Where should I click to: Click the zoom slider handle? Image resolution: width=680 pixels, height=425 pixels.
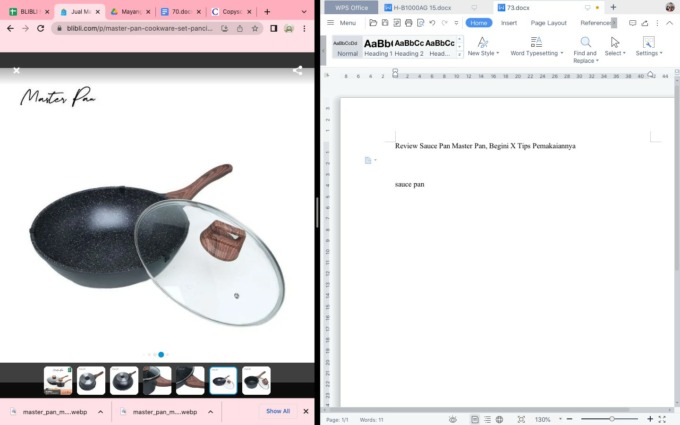click(611, 419)
